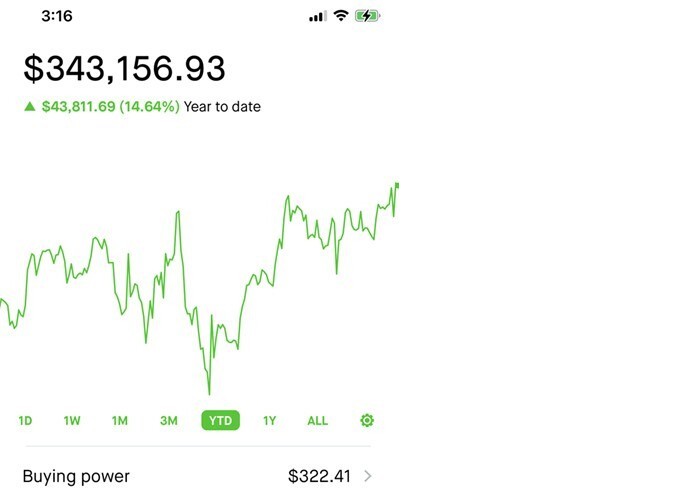Open chart settings gear icon
691x490 pixels.
click(x=367, y=420)
